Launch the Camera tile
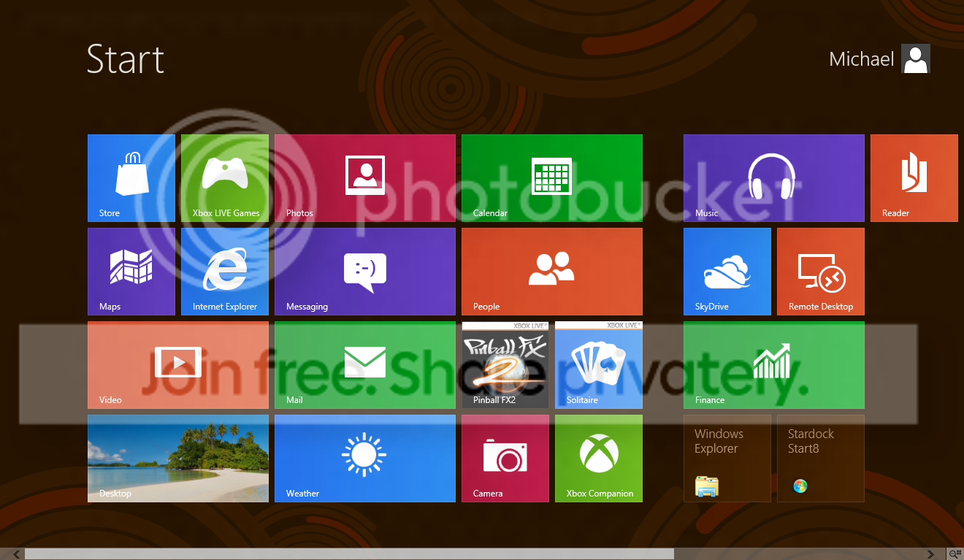 [505, 459]
